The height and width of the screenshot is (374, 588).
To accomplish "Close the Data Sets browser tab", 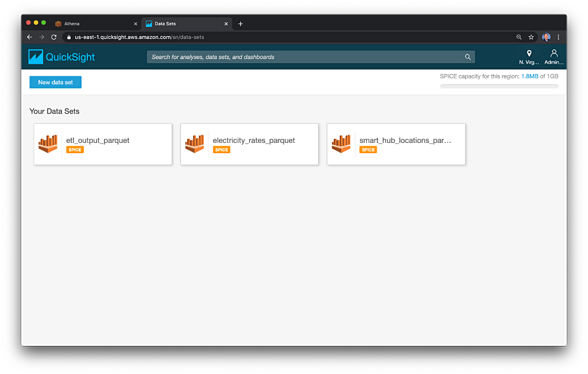I will [x=226, y=24].
